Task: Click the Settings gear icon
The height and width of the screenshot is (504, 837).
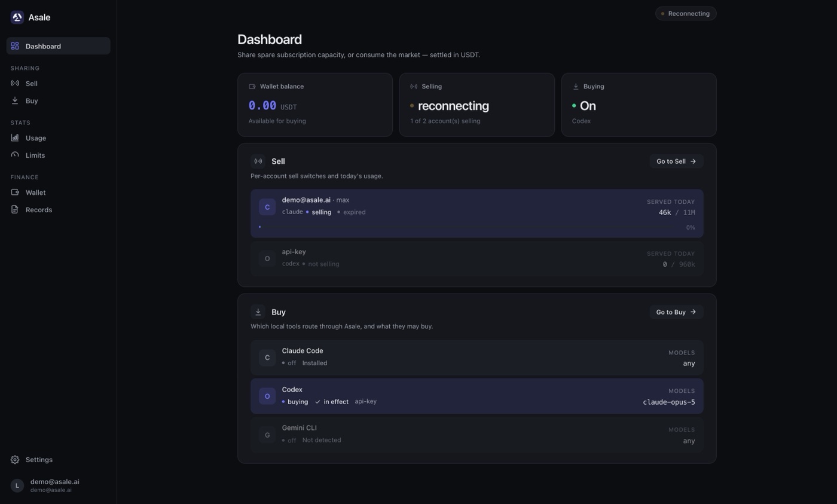Action: point(15,460)
